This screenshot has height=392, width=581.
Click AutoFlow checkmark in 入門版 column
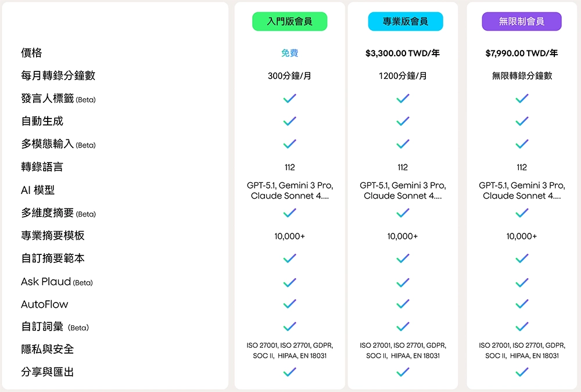point(289,304)
